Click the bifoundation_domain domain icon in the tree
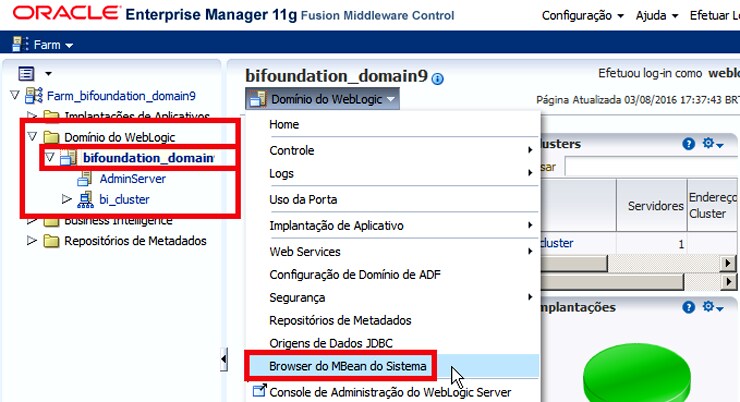Screen dimensions: 740x402 [68, 158]
